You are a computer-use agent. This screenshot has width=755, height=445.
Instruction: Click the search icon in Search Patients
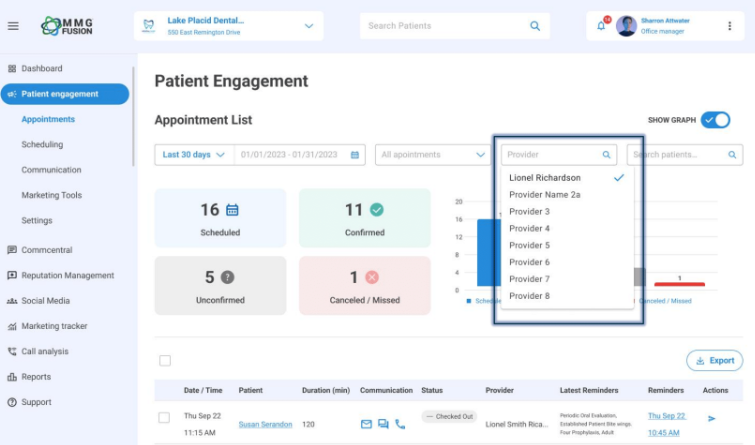tap(535, 26)
